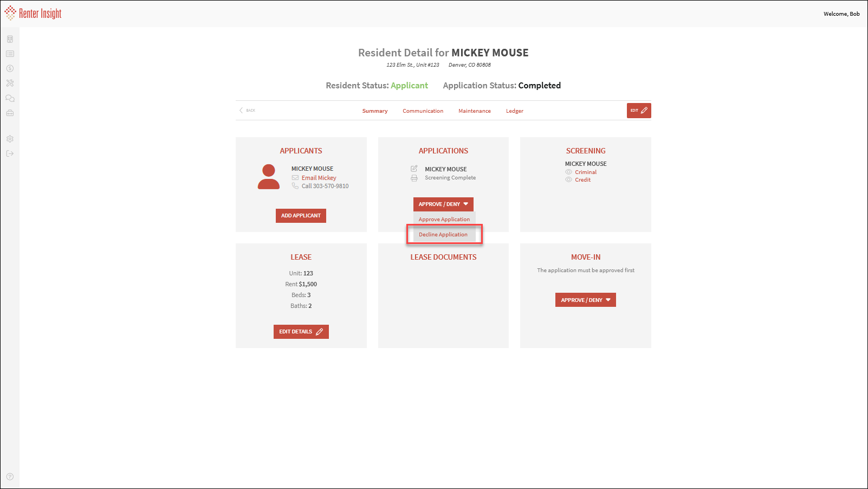This screenshot has height=489, width=868.
Task: Click the Baths: 2 text
Action: click(301, 306)
